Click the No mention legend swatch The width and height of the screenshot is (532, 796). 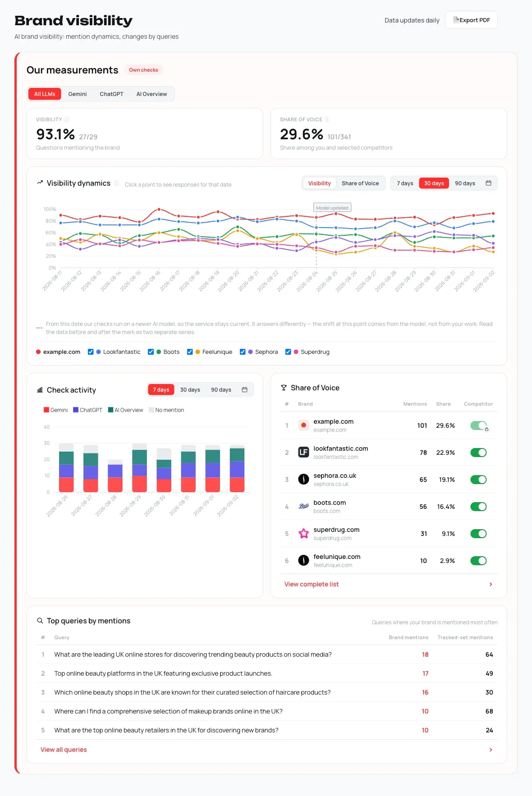click(151, 410)
